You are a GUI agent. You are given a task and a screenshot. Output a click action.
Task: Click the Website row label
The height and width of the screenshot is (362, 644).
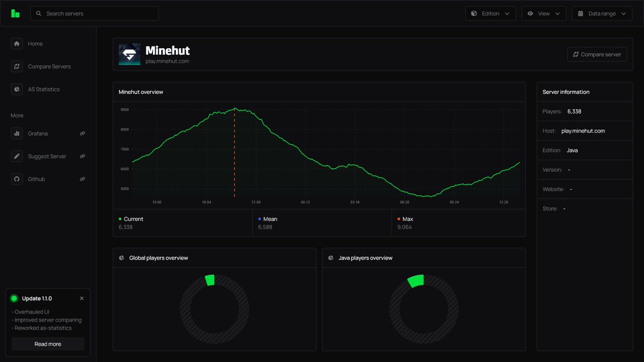click(553, 189)
